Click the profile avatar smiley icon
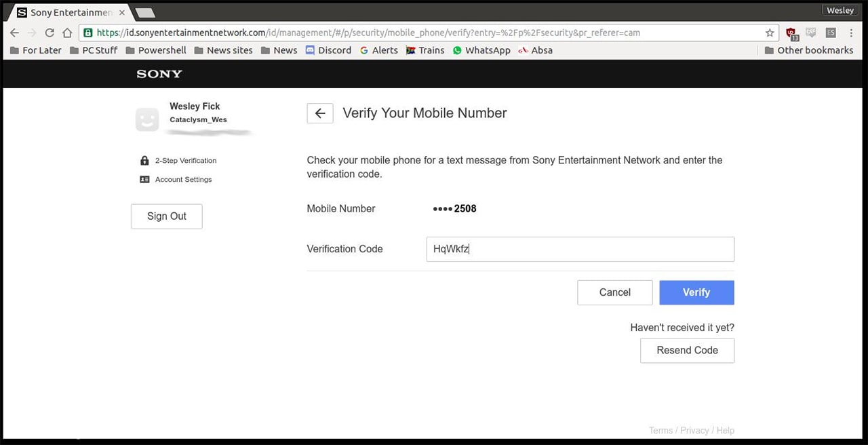Viewport: 868px width, 445px height. click(x=147, y=119)
